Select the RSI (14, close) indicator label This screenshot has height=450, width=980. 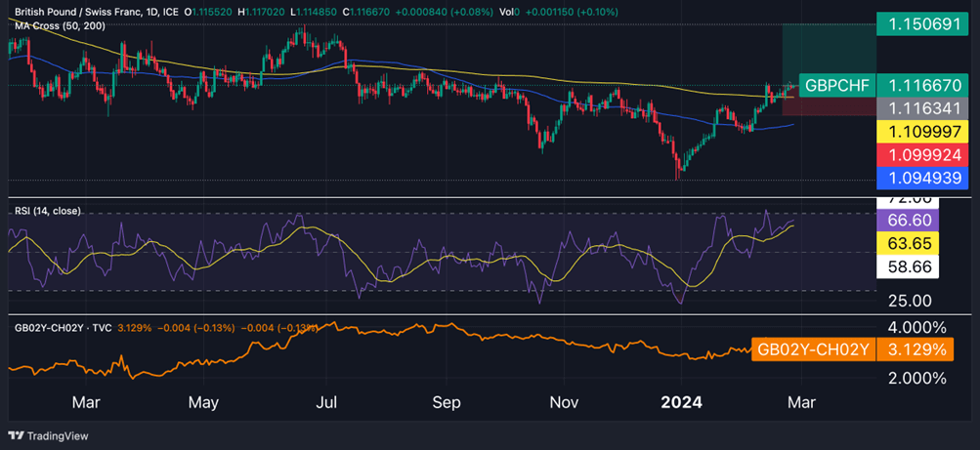pos(46,211)
